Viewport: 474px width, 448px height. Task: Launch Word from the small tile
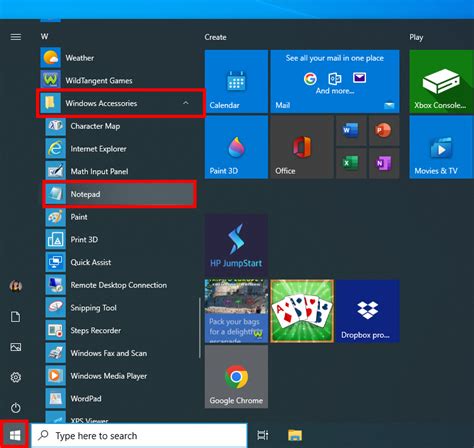351,131
